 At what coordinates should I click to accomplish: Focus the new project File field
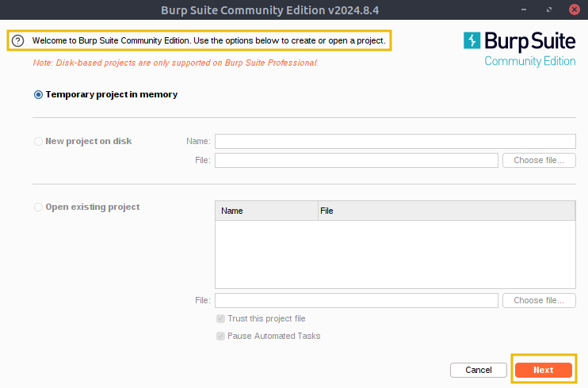pyautogui.click(x=357, y=161)
